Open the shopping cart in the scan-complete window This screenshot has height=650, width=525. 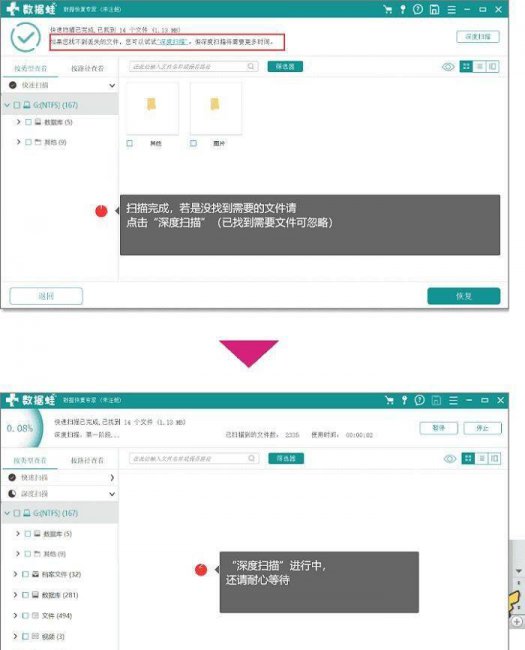tap(388, 9)
